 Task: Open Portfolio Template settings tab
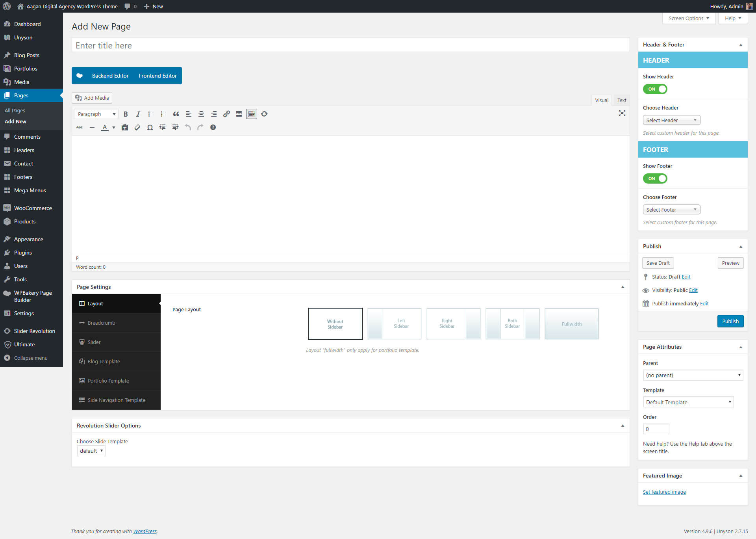116,381
